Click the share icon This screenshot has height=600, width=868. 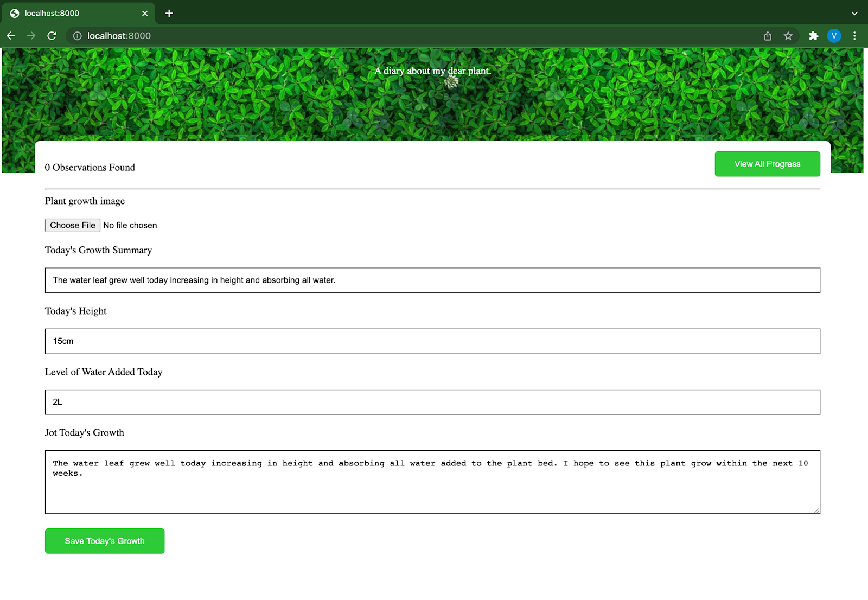(x=767, y=35)
